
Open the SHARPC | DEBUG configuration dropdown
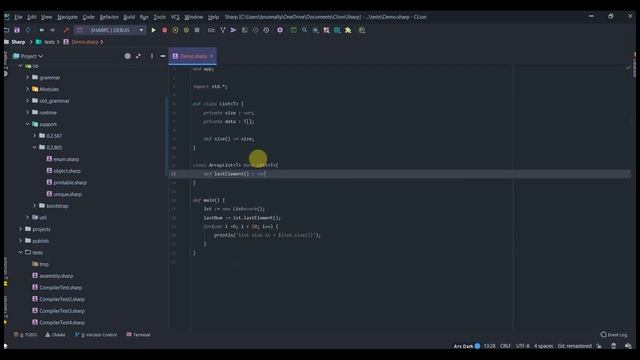tap(110, 30)
